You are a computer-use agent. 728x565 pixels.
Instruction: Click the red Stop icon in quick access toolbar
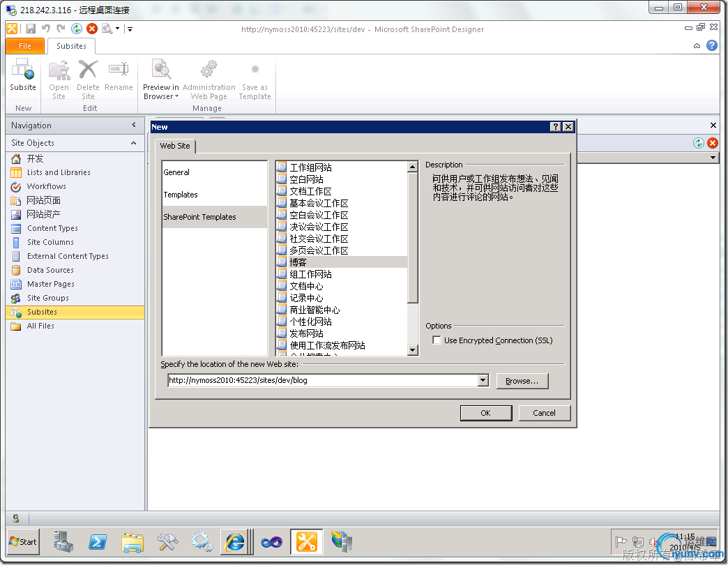92,29
